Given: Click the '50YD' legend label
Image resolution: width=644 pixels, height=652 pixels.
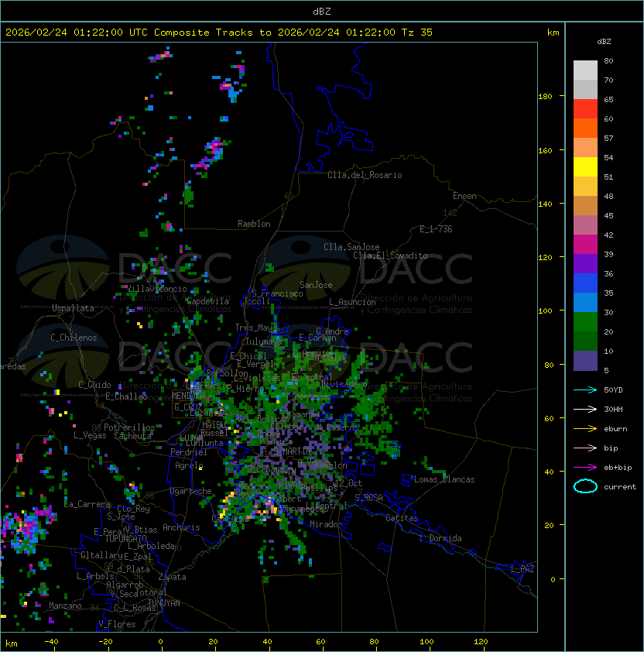Looking at the screenshot, I should point(613,390).
